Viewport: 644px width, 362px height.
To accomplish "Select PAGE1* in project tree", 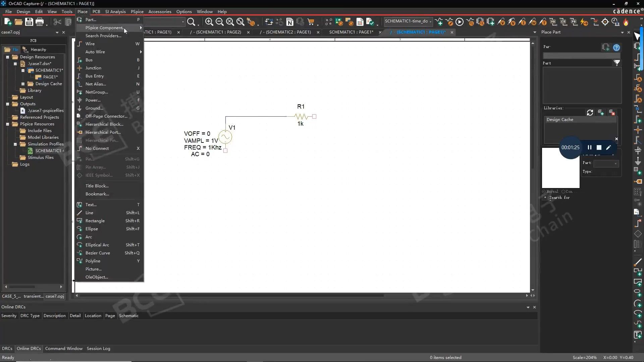I will click(50, 77).
